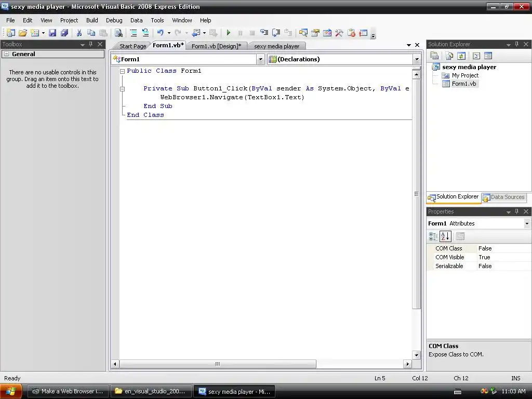Open the File menu
This screenshot has width=532, height=399.
click(10, 20)
